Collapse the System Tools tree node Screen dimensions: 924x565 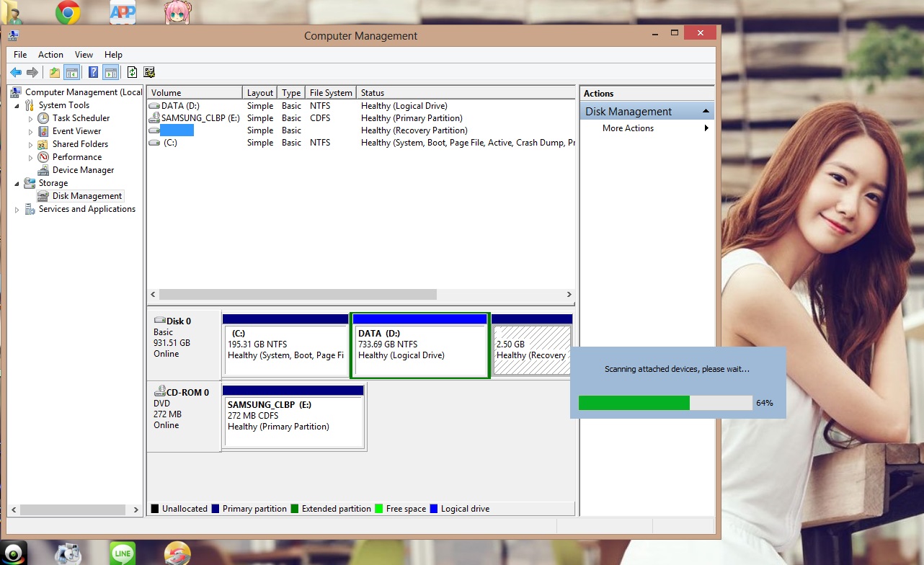(17, 105)
